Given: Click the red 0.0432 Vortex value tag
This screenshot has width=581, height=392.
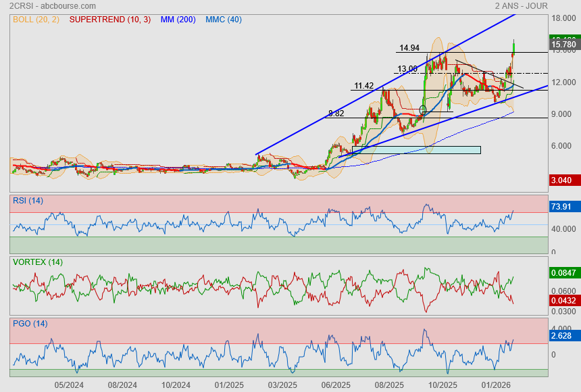Looking at the screenshot, I should point(563,299).
